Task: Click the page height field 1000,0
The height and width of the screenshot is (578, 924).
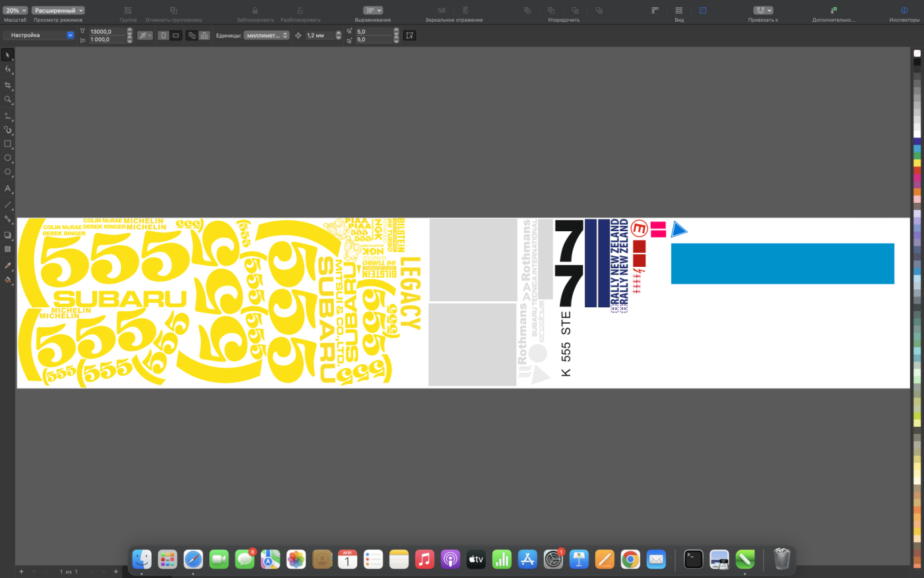Action: pyautogui.click(x=108, y=40)
